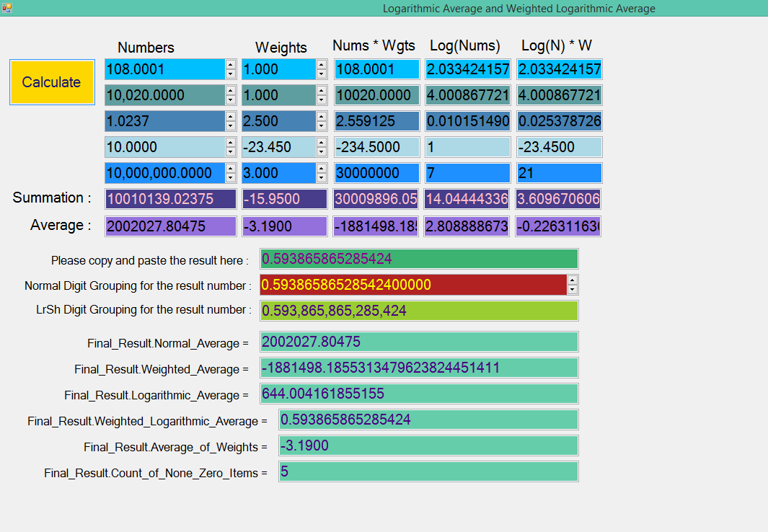The height and width of the screenshot is (532, 768).
Task: Focus the paste result green field
Action: (x=419, y=259)
